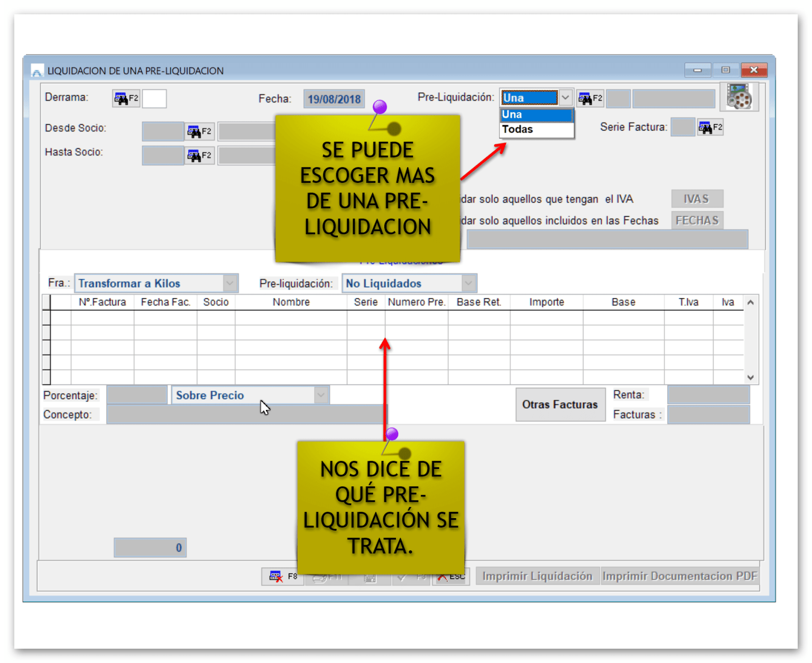Click the F8 delete record icon

coord(281,576)
